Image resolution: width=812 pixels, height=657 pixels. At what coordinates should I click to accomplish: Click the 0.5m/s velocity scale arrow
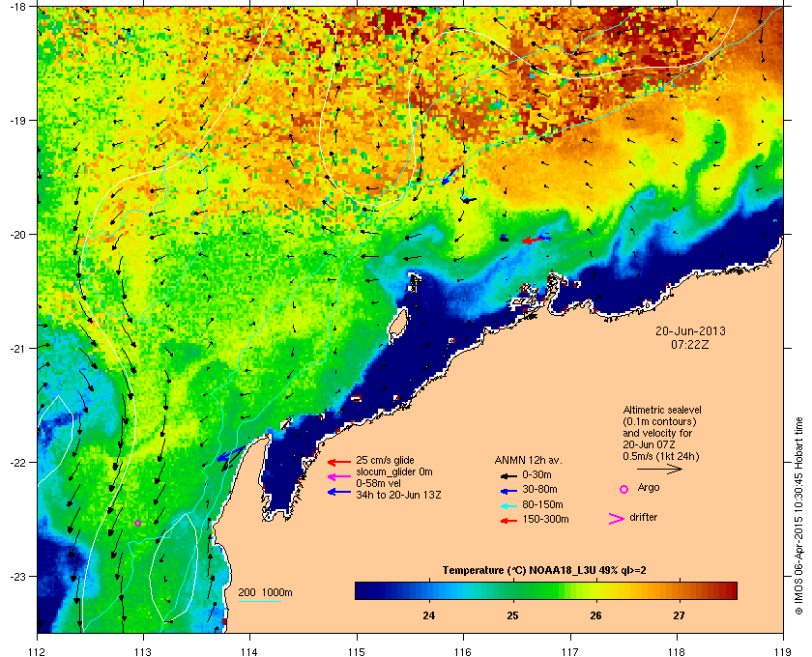coord(659,470)
